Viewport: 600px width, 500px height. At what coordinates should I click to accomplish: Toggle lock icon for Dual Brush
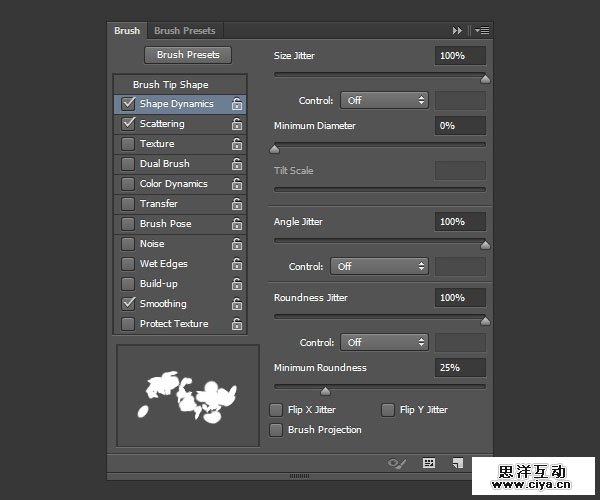237,164
